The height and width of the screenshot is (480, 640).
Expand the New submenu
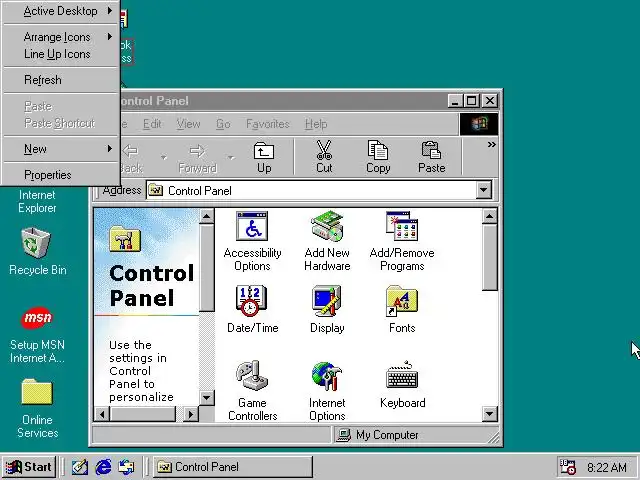61,149
